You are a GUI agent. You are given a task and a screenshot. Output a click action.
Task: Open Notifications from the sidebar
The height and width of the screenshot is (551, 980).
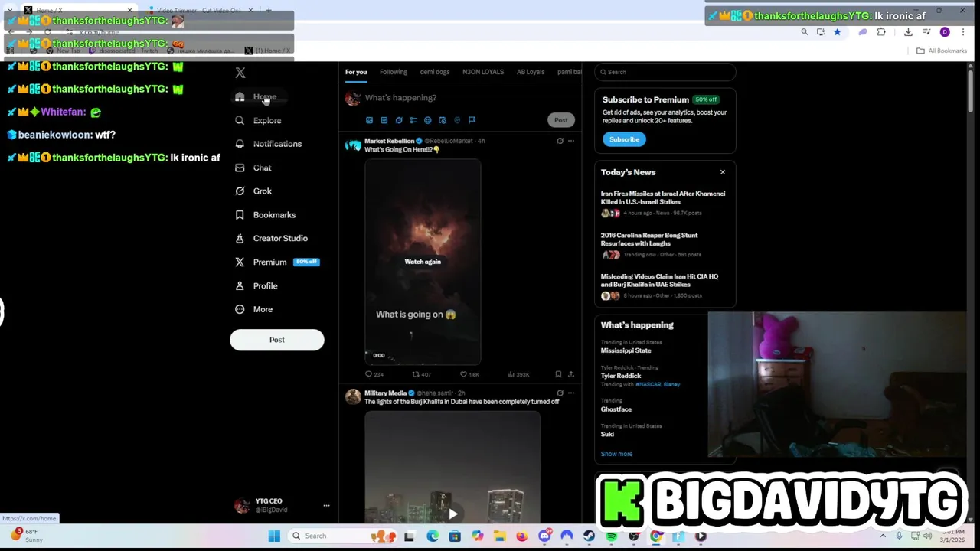click(269, 144)
